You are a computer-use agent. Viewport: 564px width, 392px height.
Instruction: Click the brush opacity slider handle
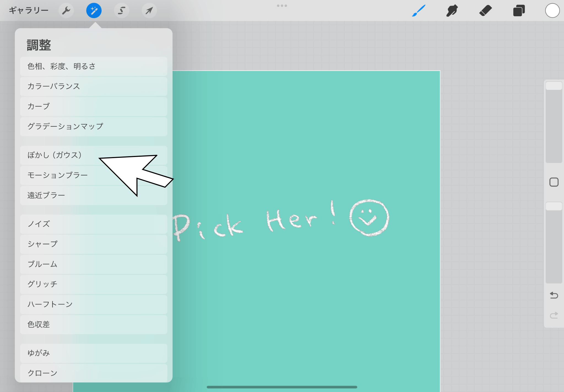coord(554,206)
